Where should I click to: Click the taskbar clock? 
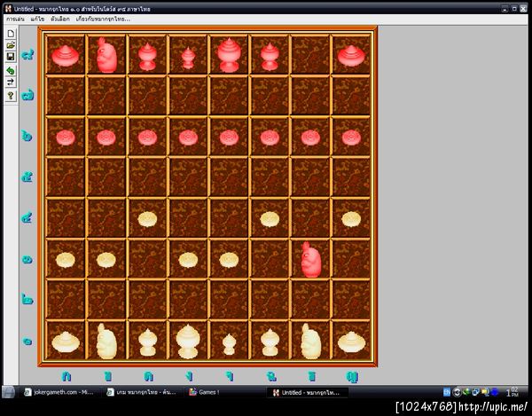(x=512, y=392)
